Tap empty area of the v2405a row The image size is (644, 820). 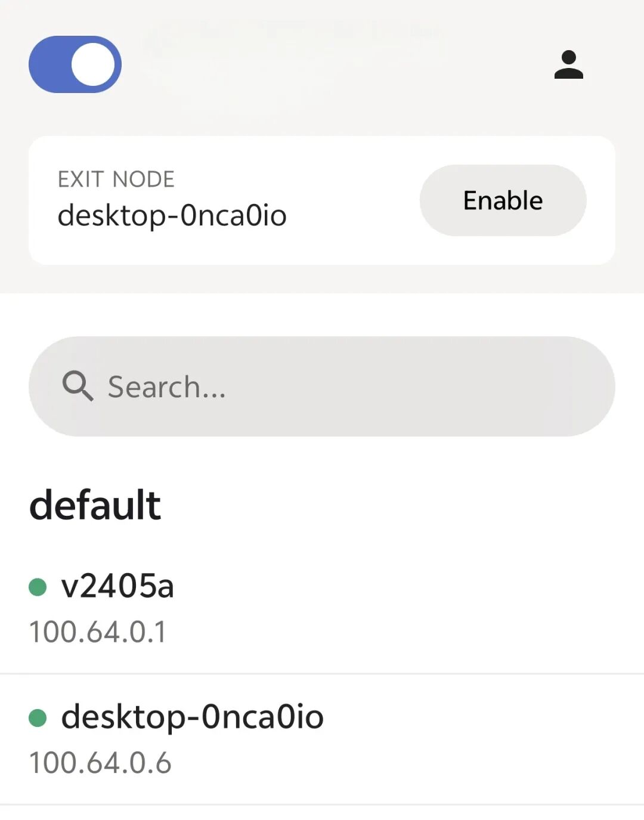tap(417, 608)
